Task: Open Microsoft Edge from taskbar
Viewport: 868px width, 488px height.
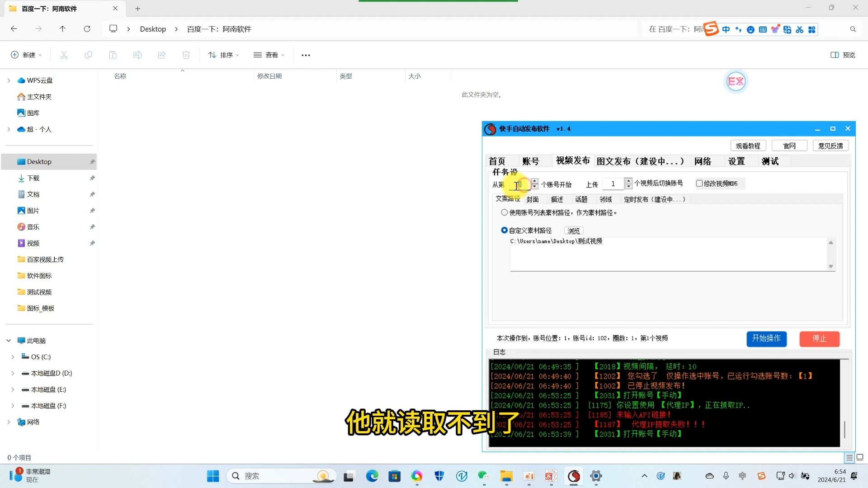Action: [372, 476]
